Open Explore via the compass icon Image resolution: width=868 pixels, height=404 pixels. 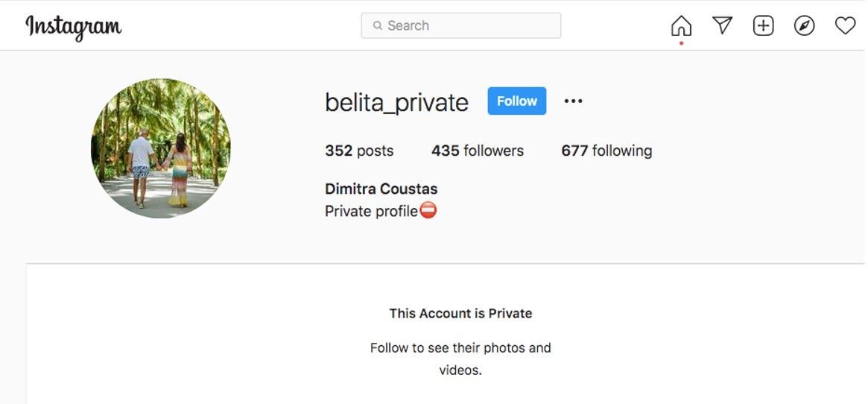coord(804,25)
